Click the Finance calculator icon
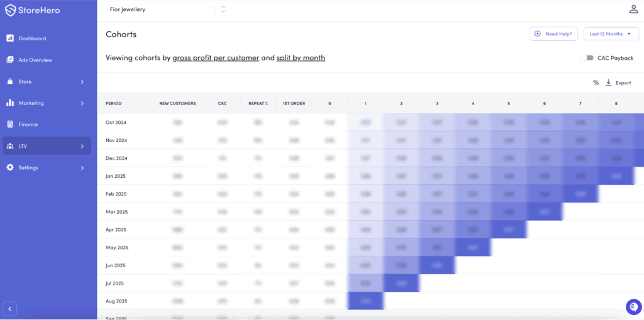The image size is (644, 320). click(10, 124)
